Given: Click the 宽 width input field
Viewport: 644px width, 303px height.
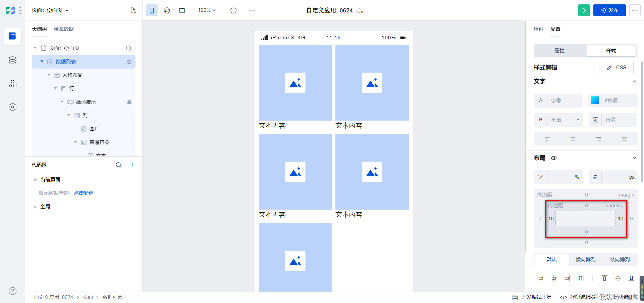Looking at the screenshot, I should (x=558, y=177).
